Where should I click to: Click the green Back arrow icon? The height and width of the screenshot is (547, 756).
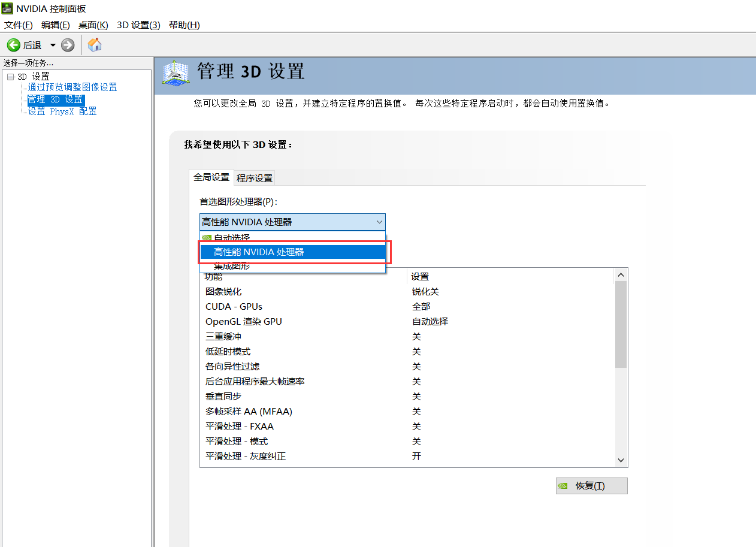pos(13,45)
